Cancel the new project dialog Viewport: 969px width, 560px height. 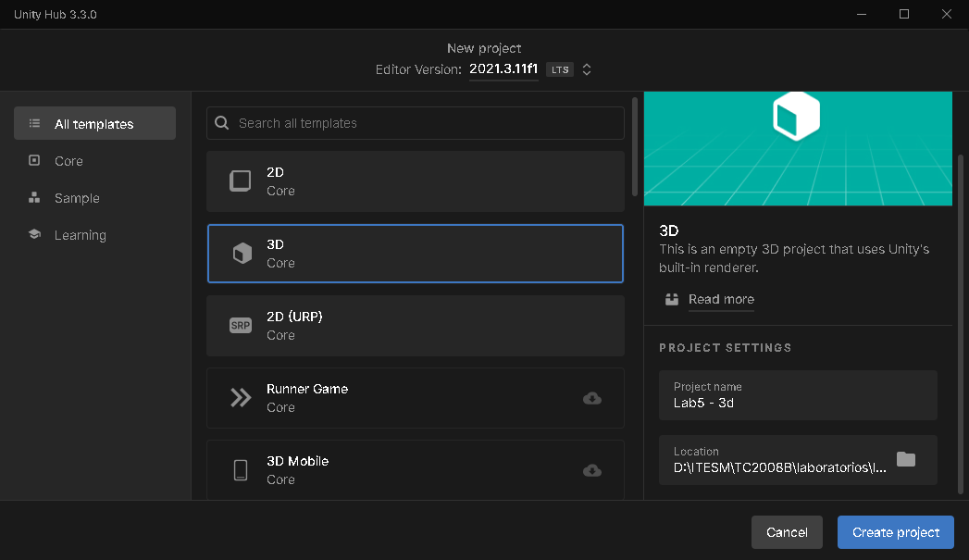tap(787, 532)
